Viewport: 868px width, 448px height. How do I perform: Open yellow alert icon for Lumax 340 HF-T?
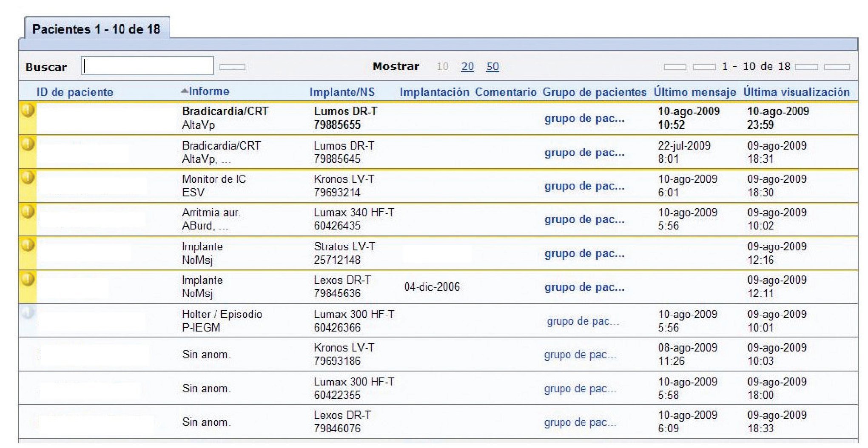28,211
